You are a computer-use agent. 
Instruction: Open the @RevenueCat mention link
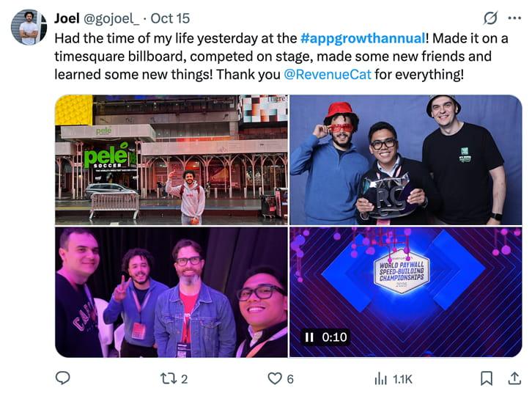(328, 74)
